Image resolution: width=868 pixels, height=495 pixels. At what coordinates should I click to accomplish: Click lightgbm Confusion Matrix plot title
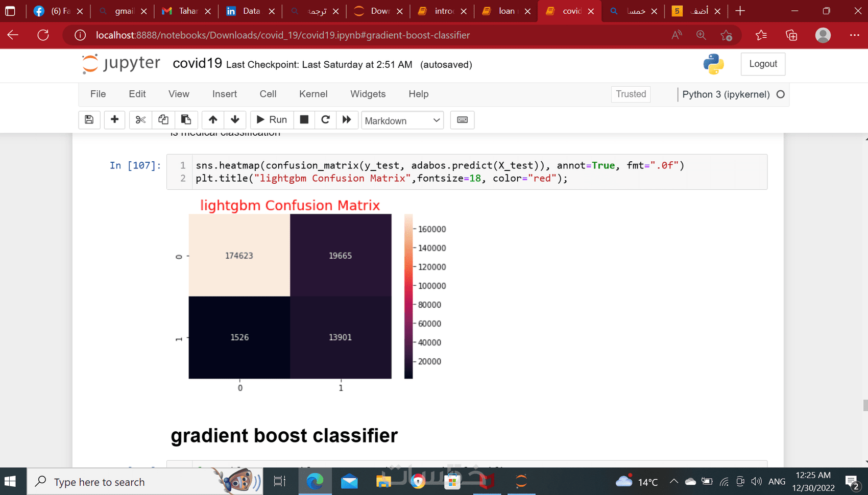coord(290,205)
